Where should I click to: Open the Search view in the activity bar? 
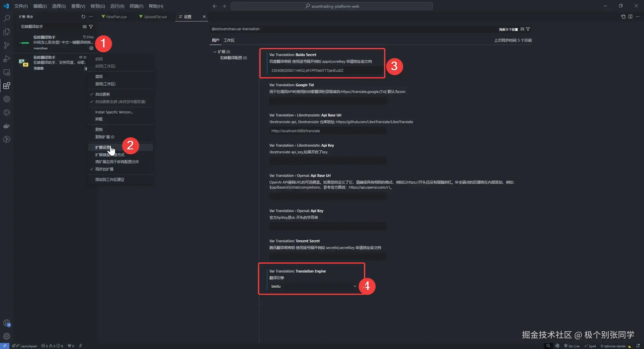point(7,18)
